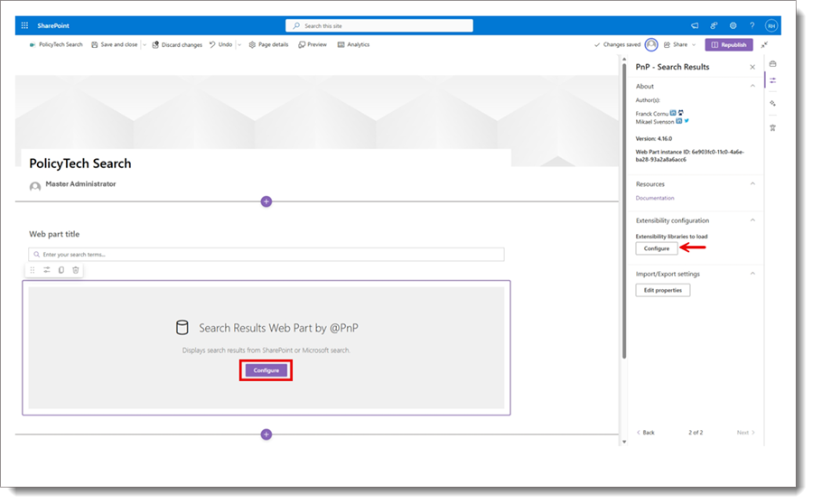Open Page details in the command bar
This screenshot has height=504, width=813.
(x=268, y=44)
